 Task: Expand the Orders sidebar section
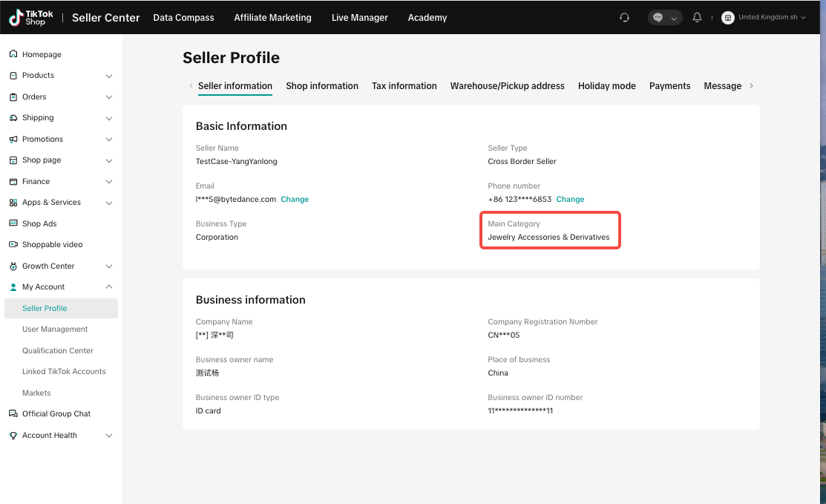109,97
